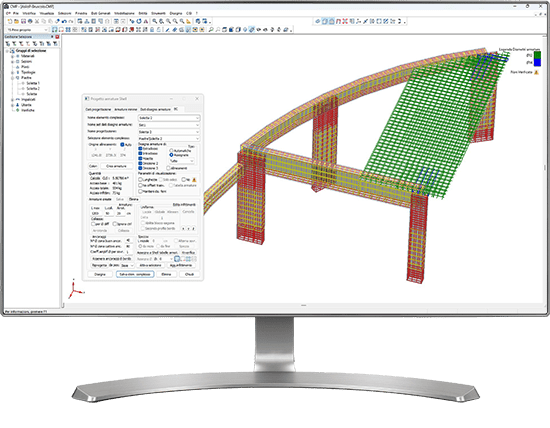The image size is (550, 428).
Task: Click the yellow warning triangle in dialog
Action: 194,180
